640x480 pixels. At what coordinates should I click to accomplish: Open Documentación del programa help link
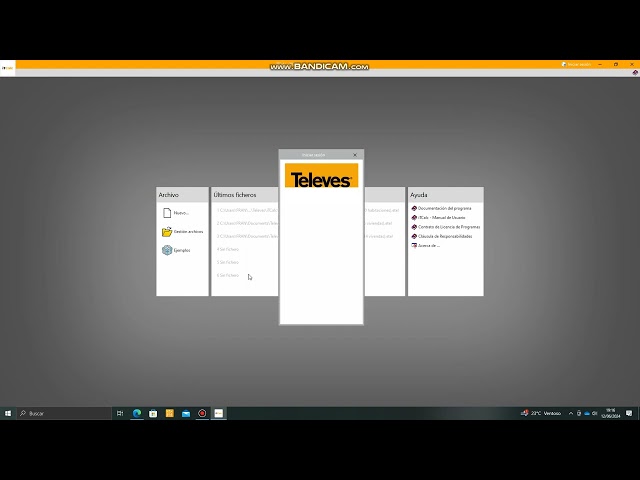(x=444, y=208)
